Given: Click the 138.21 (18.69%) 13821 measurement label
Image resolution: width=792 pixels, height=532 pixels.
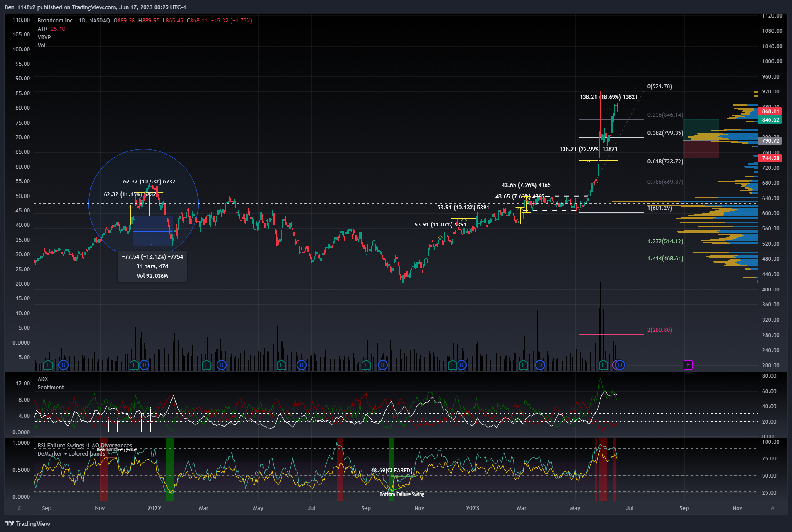Looking at the screenshot, I should (609, 97).
